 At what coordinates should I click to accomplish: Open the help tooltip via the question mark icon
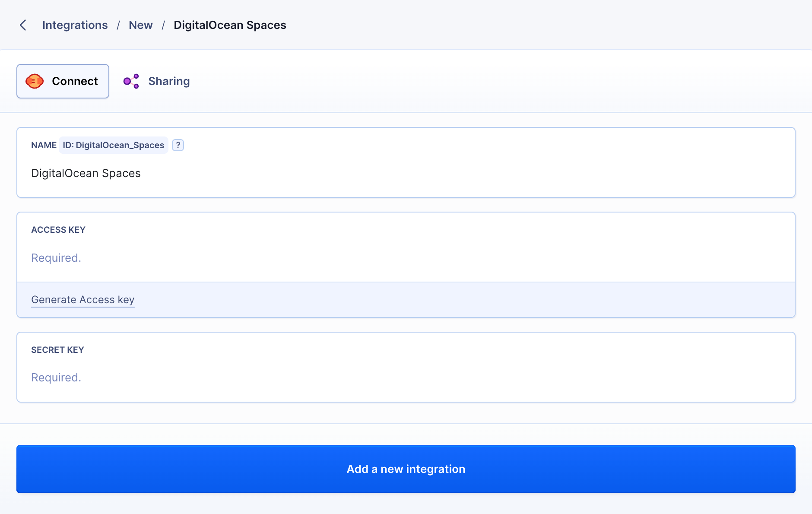click(178, 145)
